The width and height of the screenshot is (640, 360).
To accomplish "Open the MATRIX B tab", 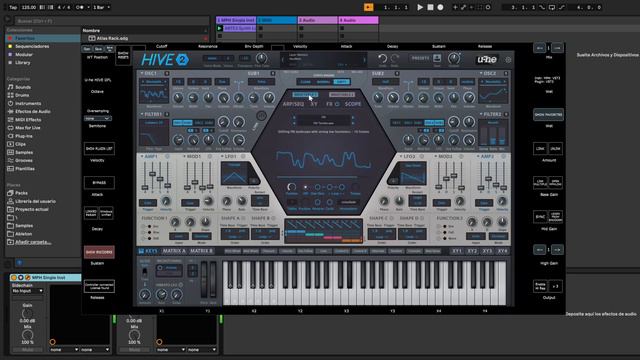I will (x=202, y=251).
